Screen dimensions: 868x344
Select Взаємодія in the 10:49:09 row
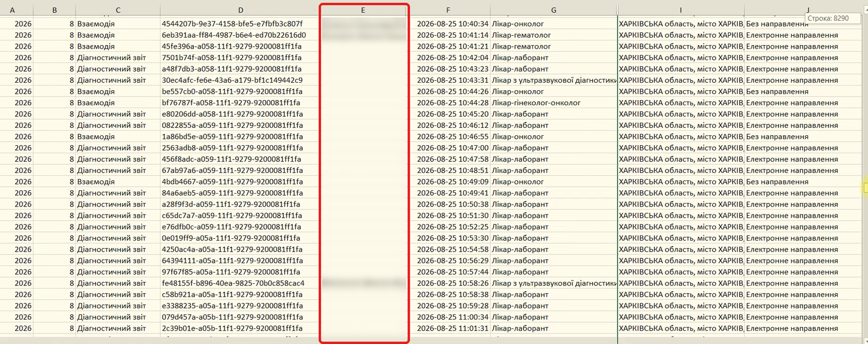(x=95, y=182)
